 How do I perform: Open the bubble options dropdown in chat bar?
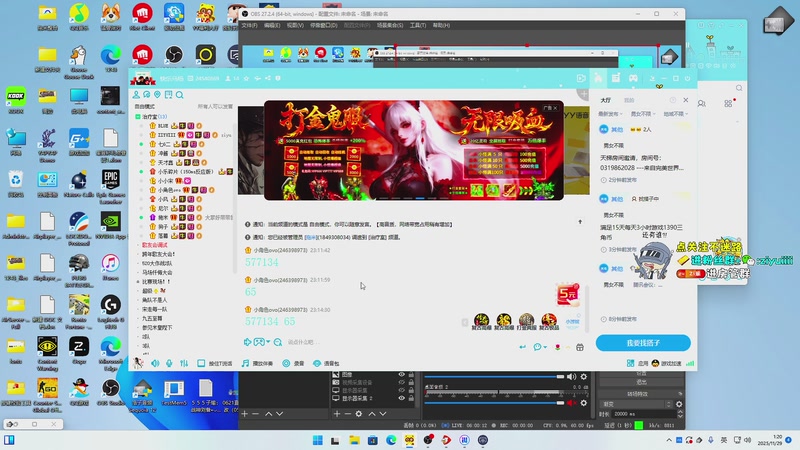click(x=545, y=347)
